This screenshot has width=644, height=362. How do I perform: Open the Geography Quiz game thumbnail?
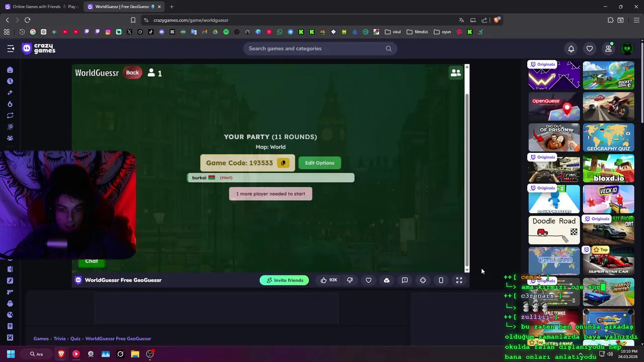[x=608, y=137]
